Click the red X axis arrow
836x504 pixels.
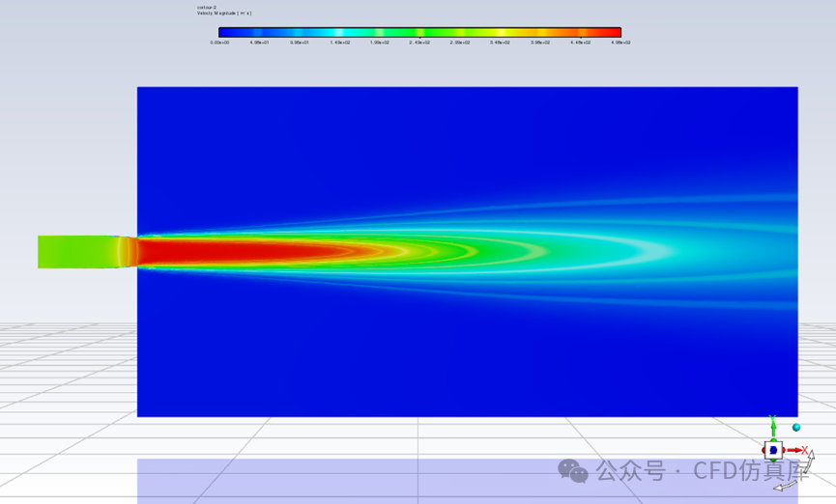point(796,450)
